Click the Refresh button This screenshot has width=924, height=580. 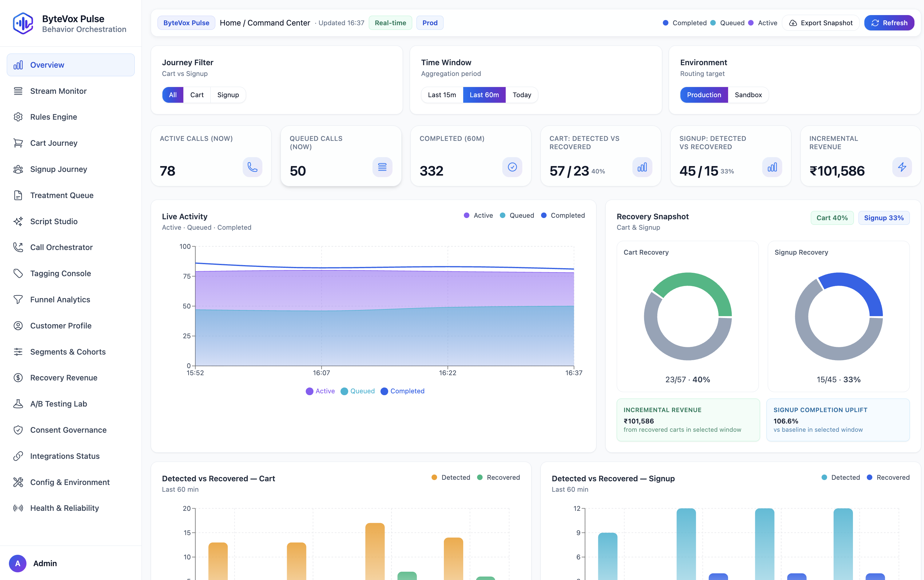[x=889, y=23]
